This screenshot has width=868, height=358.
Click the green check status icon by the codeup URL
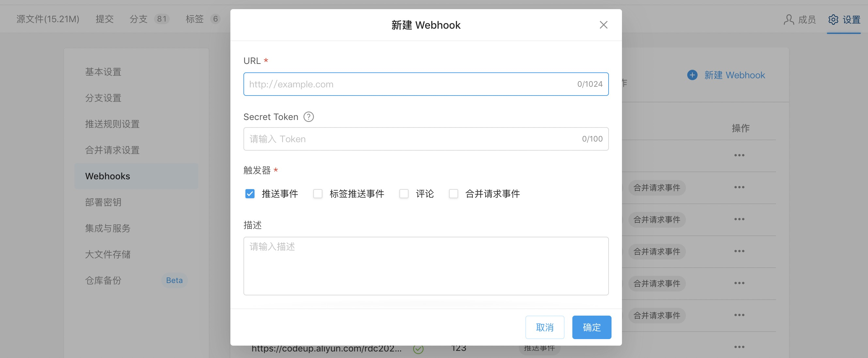coord(418,349)
